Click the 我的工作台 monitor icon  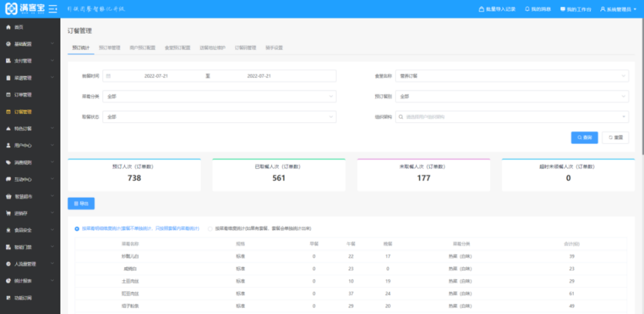point(562,9)
